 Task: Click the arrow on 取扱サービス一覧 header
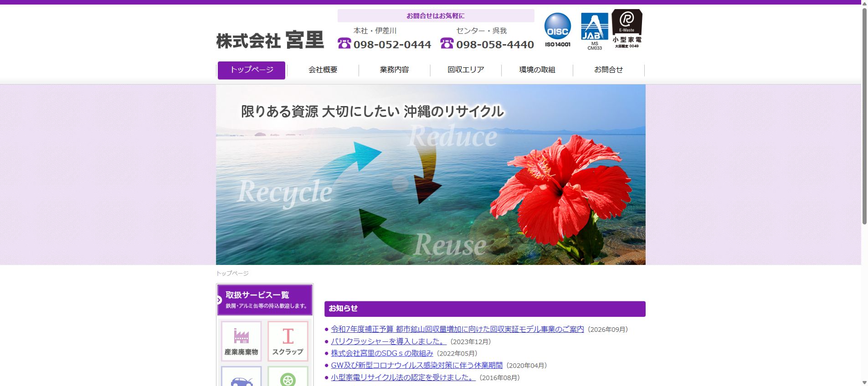(219, 300)
